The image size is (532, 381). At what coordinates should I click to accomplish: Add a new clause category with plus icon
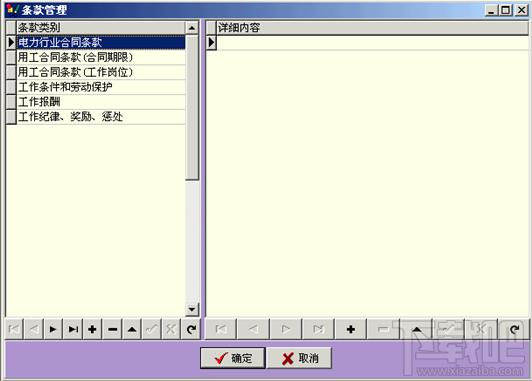92,329
